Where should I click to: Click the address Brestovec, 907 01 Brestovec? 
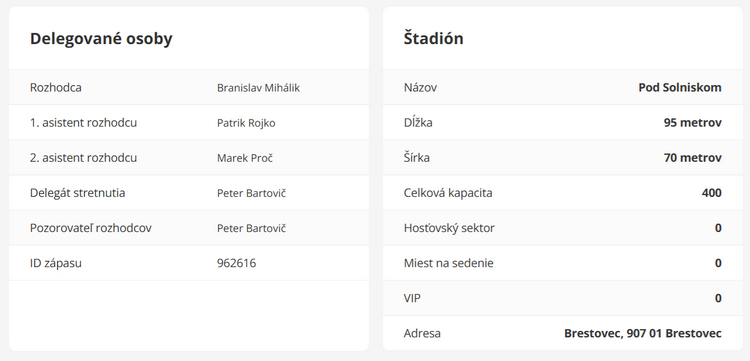point(643,333)
